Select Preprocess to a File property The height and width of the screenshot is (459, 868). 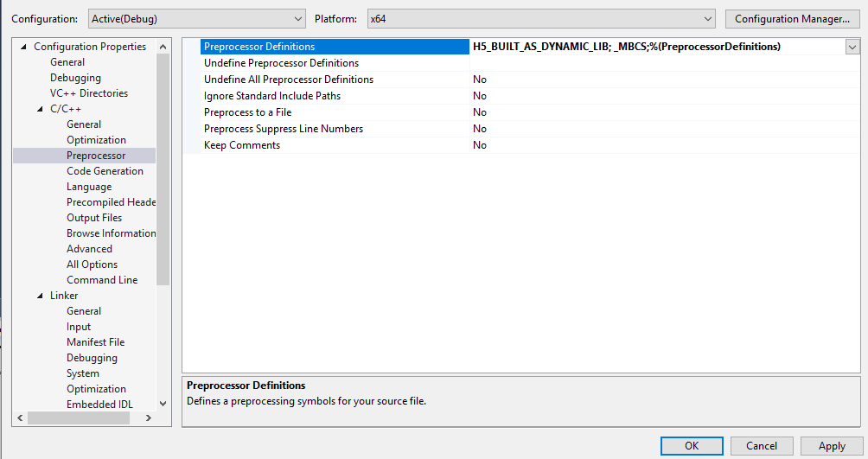click(x=335, y=112)
